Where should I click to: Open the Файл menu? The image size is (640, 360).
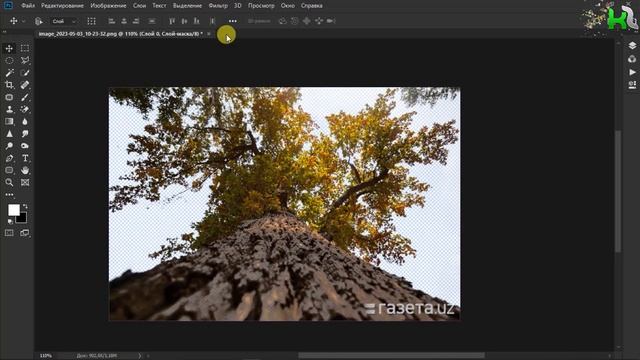tap(28, 6)
